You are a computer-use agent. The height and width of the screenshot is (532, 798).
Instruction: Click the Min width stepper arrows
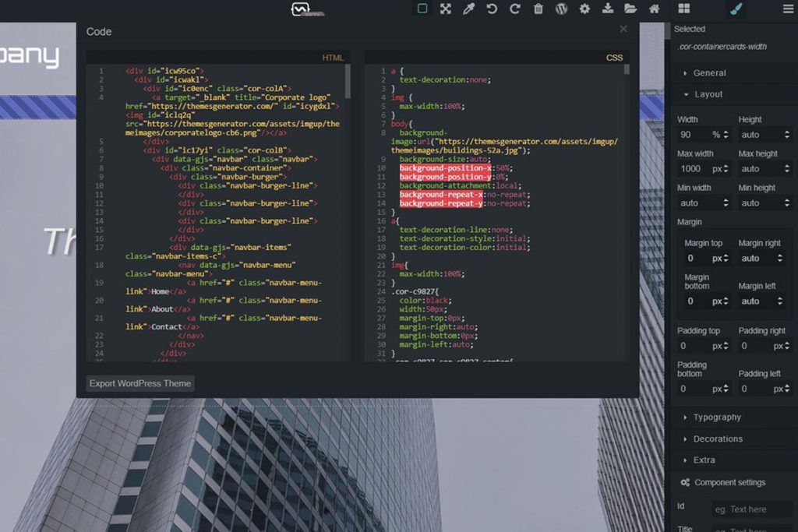click(x=726, y=203)
